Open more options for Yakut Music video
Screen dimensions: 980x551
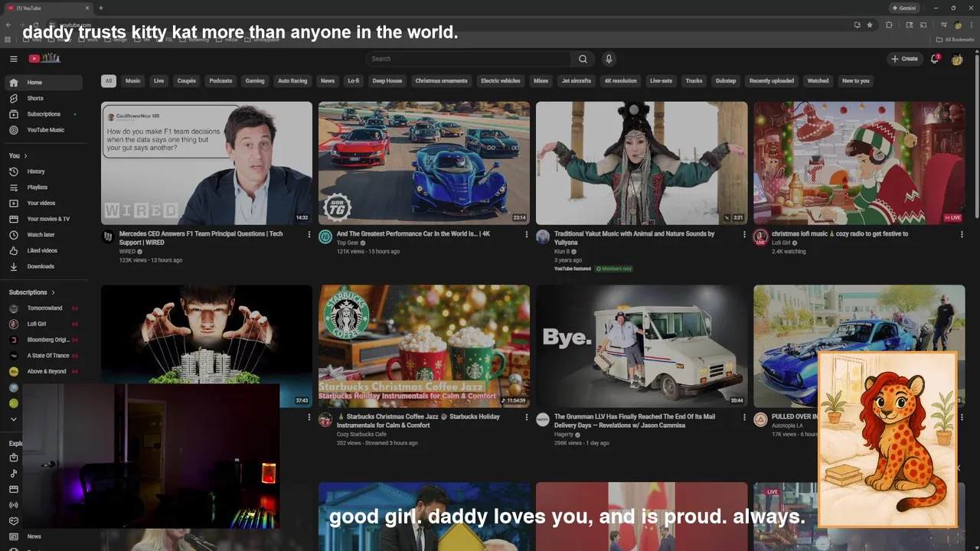coord(744,234)
